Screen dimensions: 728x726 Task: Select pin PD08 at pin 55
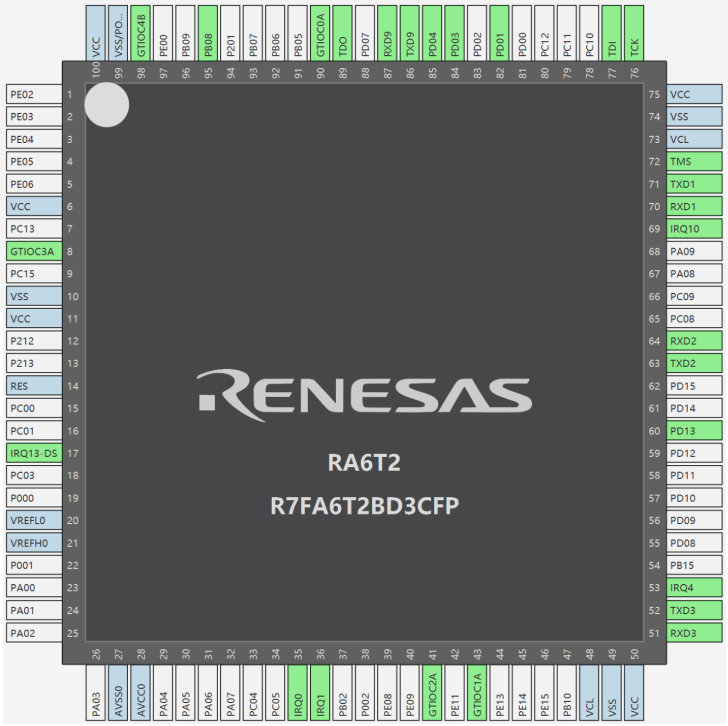(694, 543)
